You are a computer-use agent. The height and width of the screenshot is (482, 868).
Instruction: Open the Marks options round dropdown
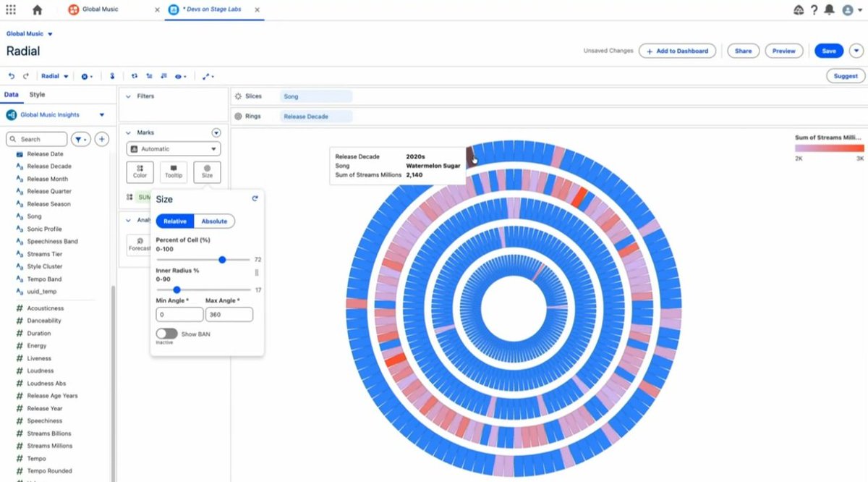(x=216, y=132)
